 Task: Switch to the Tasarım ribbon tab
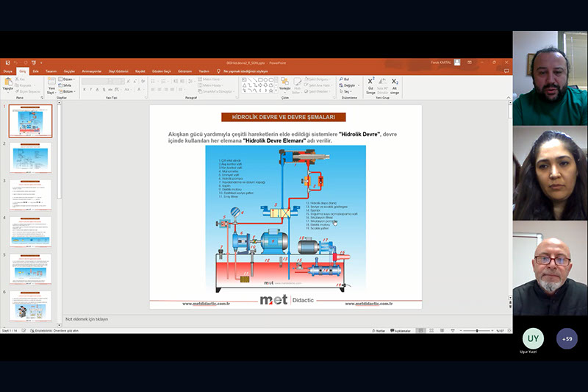50,71
